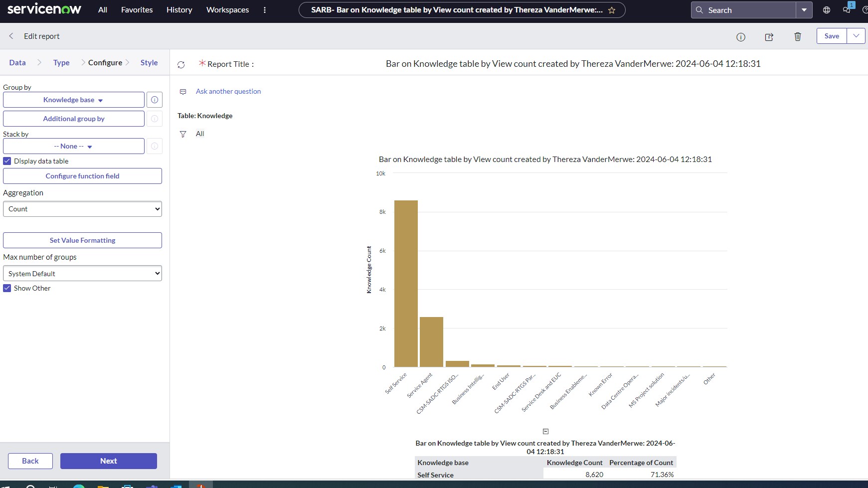
Task: Open the Aggregation Count dropdown
Action: point(82,209)
